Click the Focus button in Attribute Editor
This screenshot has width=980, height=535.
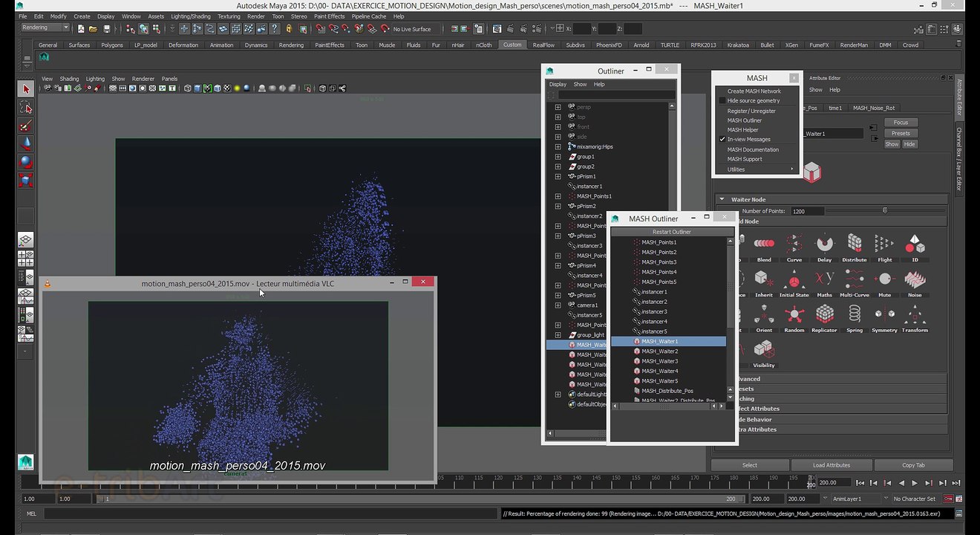coord(901,123)
